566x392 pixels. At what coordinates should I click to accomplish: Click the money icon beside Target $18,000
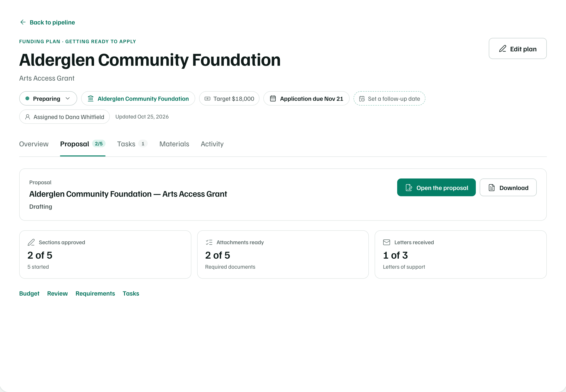coord(207,99)
